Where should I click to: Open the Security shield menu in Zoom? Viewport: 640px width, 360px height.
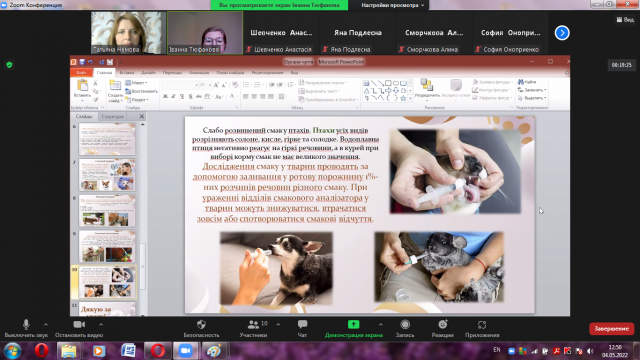coord(201,328)
